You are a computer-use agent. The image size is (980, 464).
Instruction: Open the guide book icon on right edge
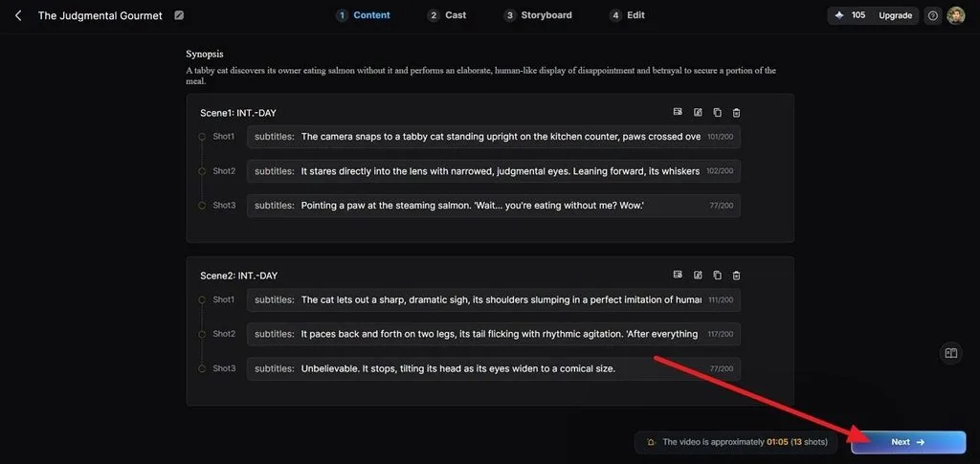tap(950, 353)
